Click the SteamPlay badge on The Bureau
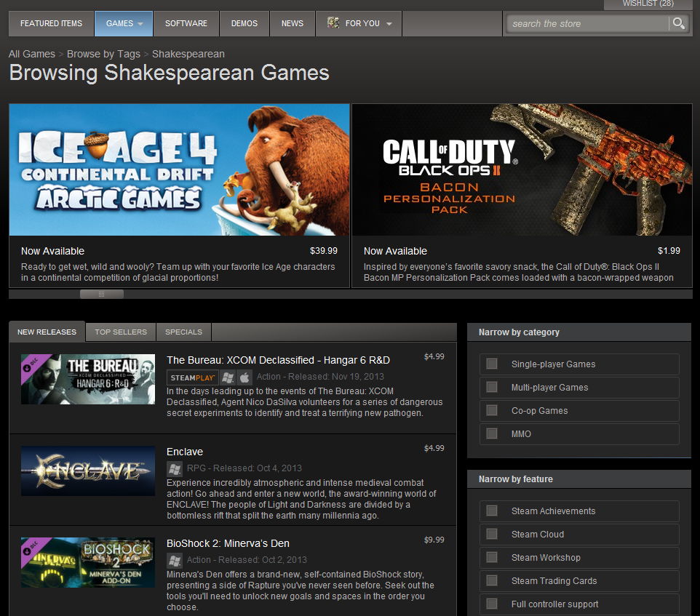The width and height of the screenshot is (700, 616). 193,377
